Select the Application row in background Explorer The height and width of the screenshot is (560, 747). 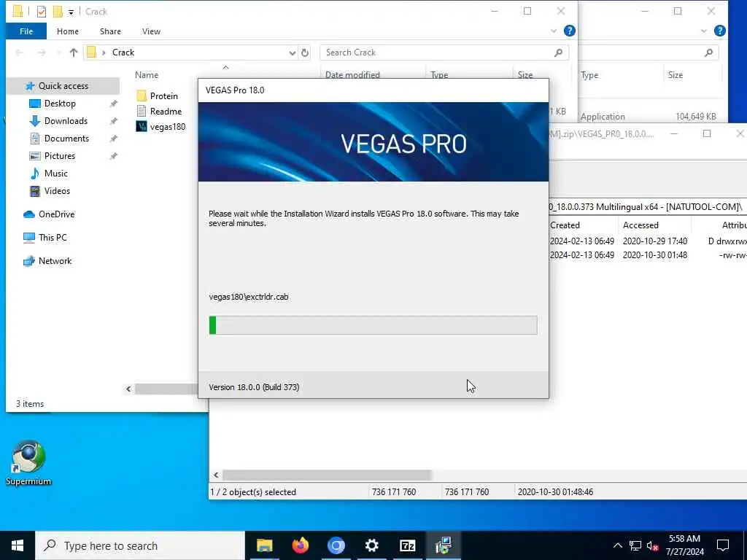(x=648, y=117)
